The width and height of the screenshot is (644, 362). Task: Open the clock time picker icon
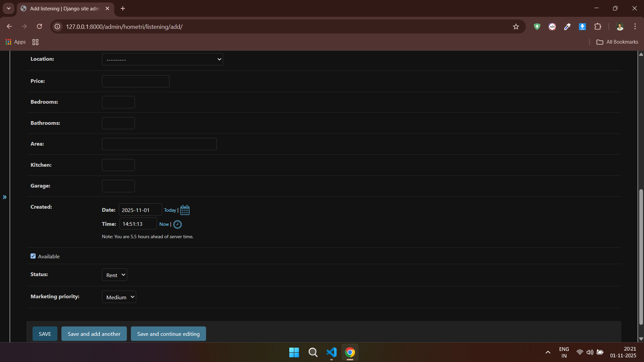[178, 224]
